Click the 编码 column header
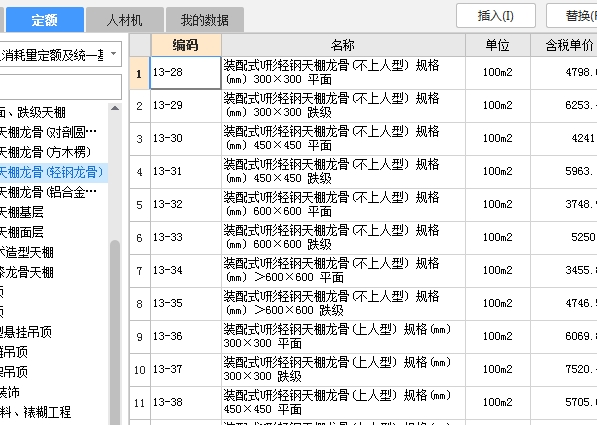Screen dimensions: 597x425 click(x=186, y=45)
